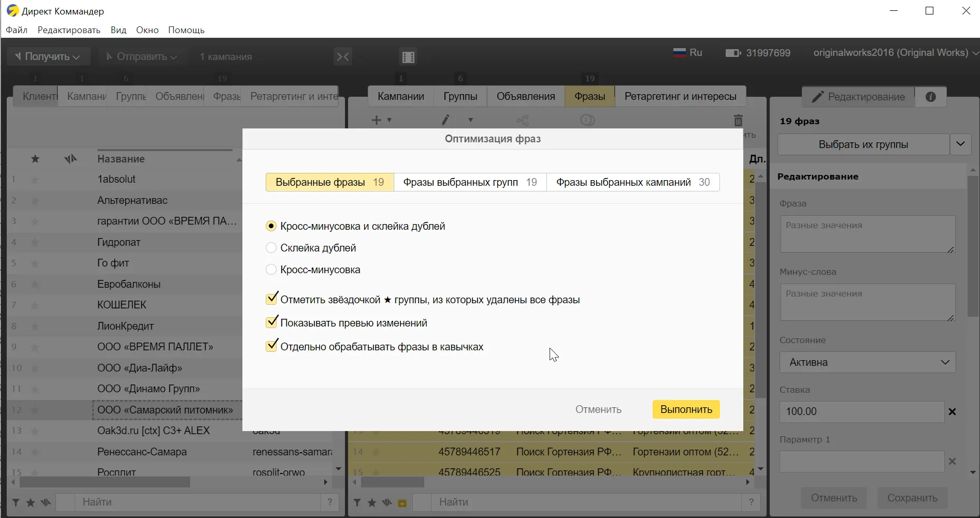Toggle the star for the ЛионКредит row

pos(35,327)
